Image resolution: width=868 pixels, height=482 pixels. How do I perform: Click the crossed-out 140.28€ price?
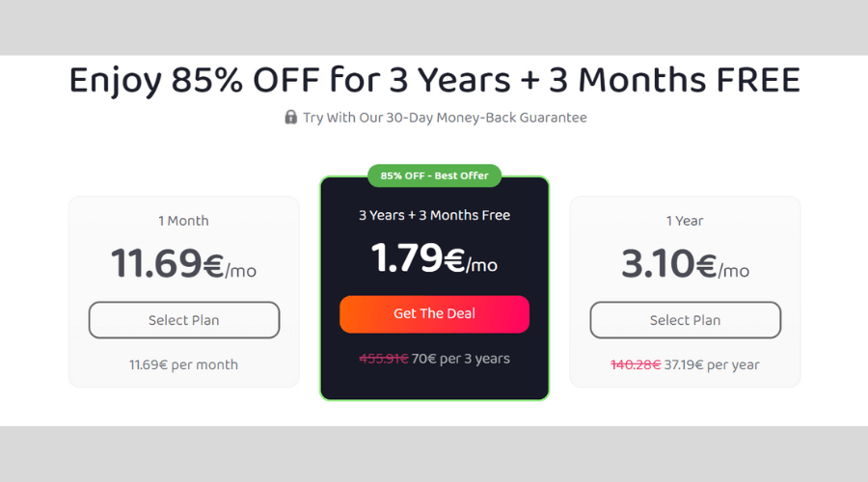[636, 364]
